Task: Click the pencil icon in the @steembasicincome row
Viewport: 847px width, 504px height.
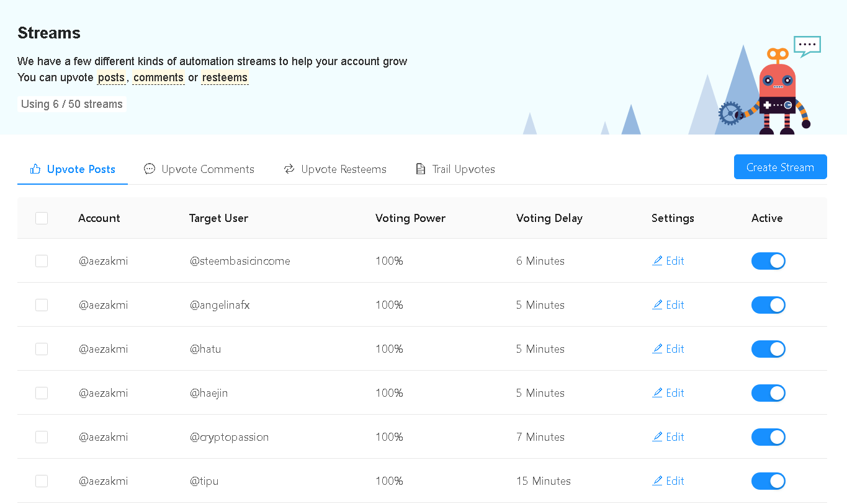Action: pyautogui.click(x=658, y=261)
